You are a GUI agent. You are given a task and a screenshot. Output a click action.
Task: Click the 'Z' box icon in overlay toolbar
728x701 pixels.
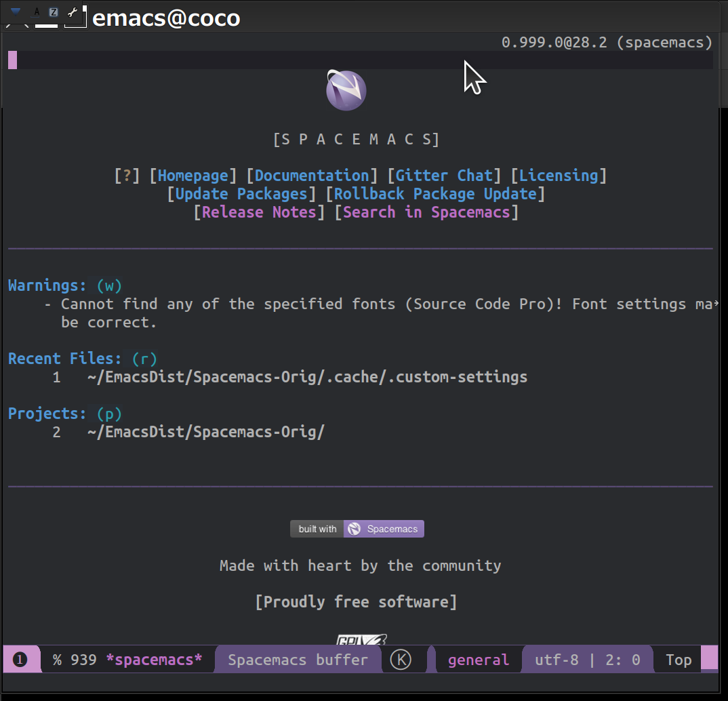point(54,12)
